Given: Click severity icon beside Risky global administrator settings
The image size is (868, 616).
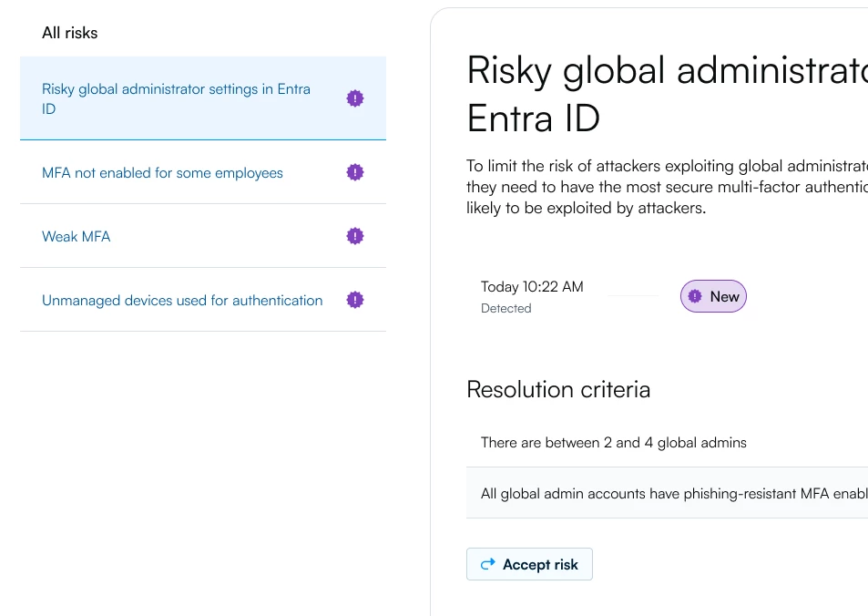Looking at the screenshot, I should point(355,99).
